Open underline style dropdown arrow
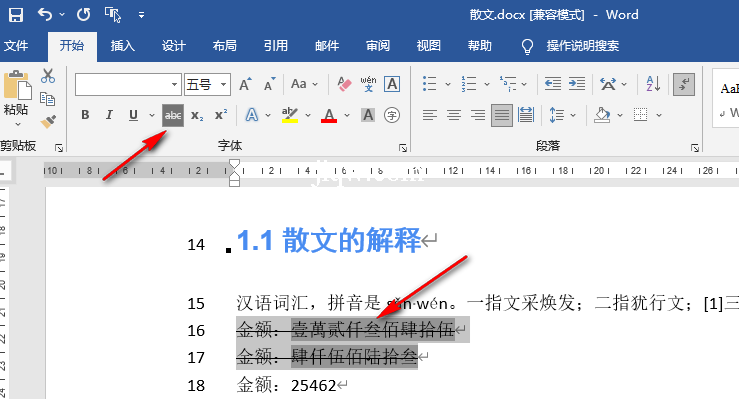This screenshot has width=739, height=399. [x=151, y=115]
